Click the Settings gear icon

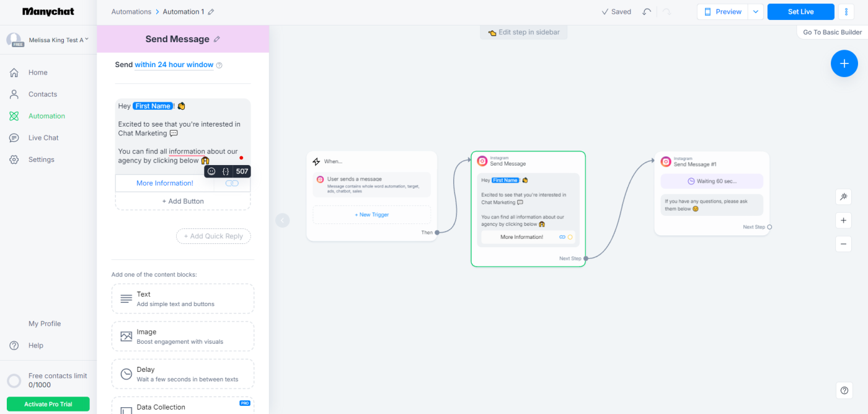(x=14, y=160)
